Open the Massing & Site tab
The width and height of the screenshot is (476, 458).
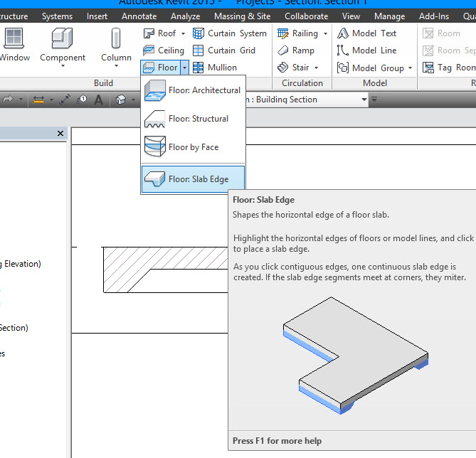pos(242,16)
